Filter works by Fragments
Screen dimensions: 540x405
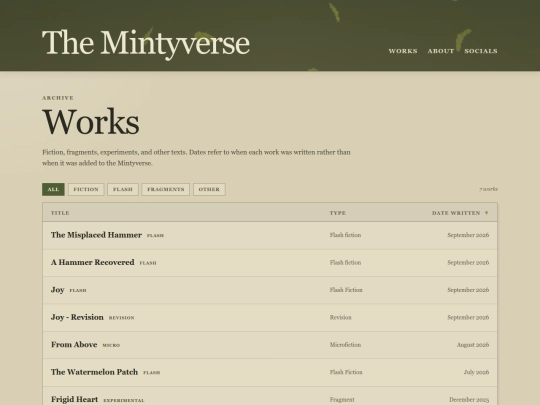tap(166, 189)
